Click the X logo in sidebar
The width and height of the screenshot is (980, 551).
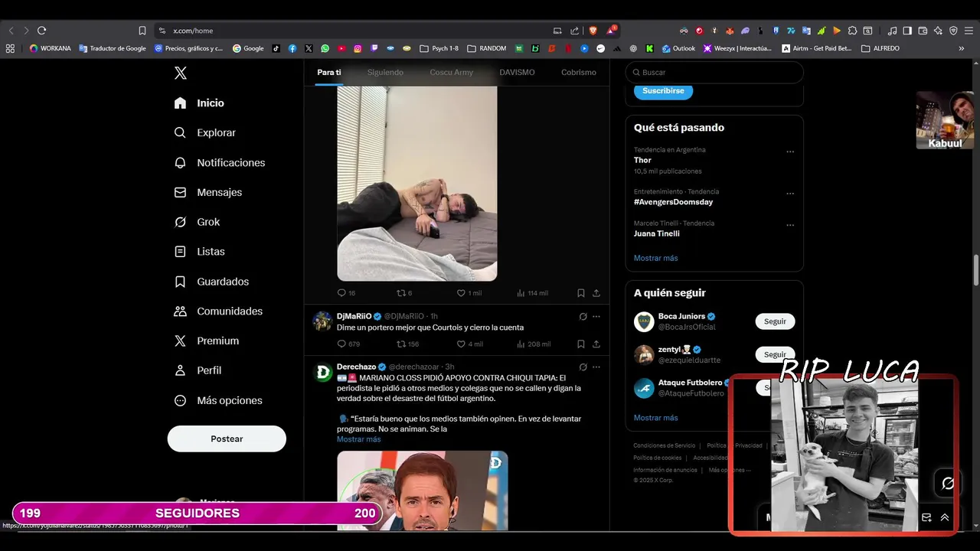(181, 73)
